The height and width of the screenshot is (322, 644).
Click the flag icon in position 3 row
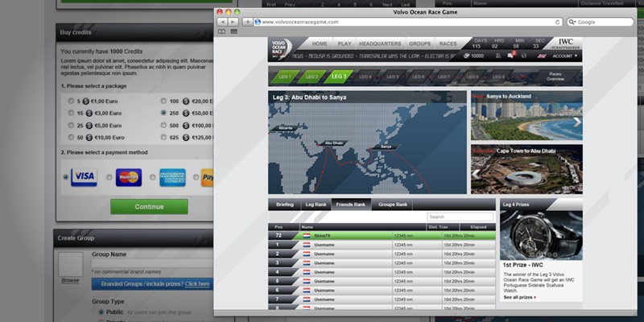click(x=307, y=263)
